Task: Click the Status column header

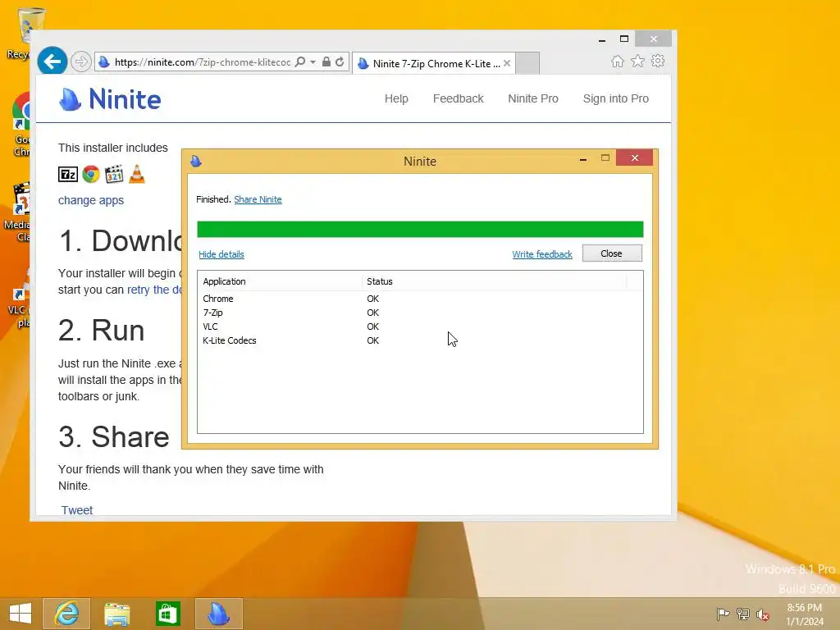Action: coord(494,281)
